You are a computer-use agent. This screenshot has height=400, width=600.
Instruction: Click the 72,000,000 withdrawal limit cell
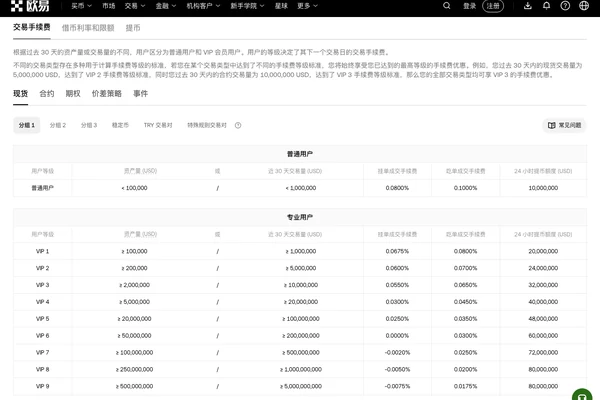click(x=543, y=353)
